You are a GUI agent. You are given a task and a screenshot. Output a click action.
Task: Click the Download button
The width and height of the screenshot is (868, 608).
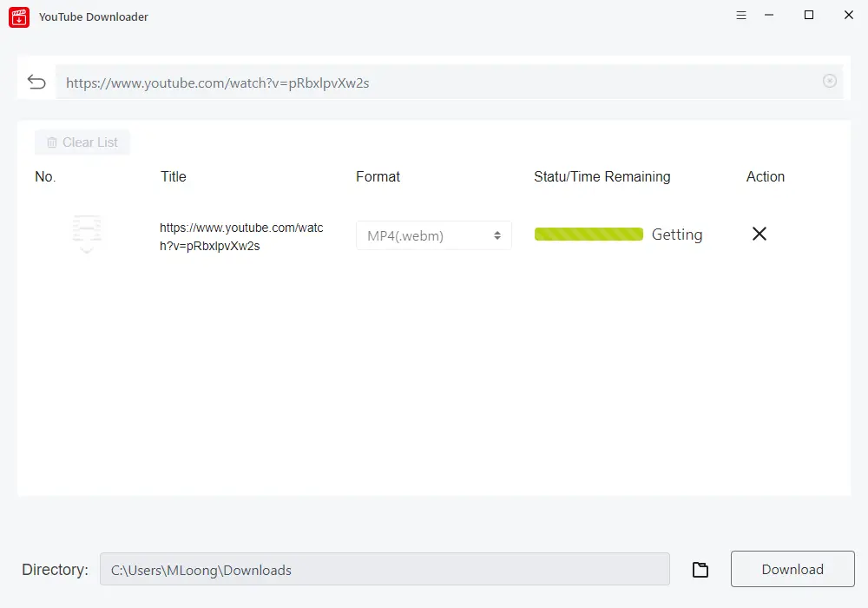coord(792,570)
